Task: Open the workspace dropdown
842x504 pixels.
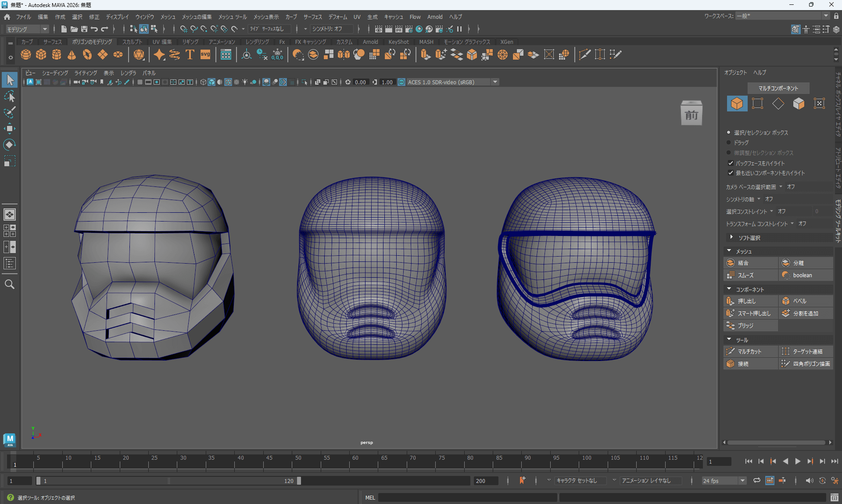Action: click(783, 16)
